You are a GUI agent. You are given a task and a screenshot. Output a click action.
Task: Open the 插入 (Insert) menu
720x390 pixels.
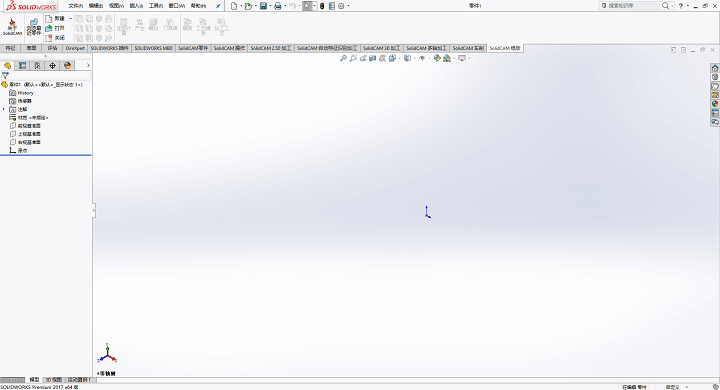click(x=136, y=6)
